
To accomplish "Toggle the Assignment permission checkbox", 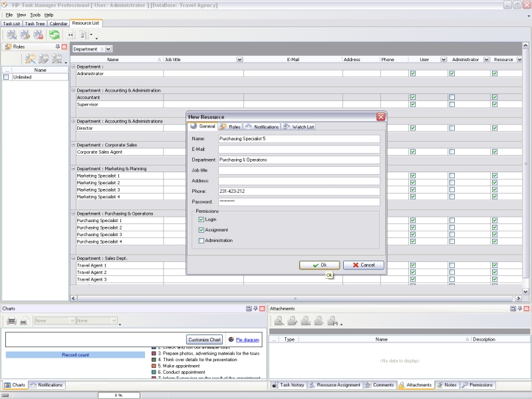I will (x=201, y=230).
